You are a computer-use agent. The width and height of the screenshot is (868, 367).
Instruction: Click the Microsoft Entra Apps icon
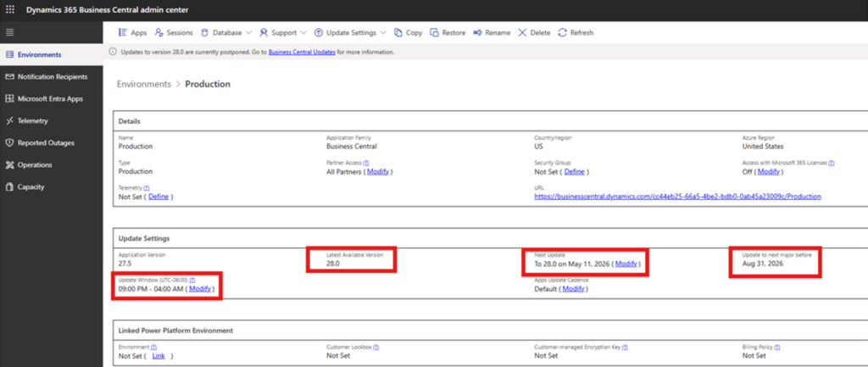pyautogui.click(x=8, y=98)
